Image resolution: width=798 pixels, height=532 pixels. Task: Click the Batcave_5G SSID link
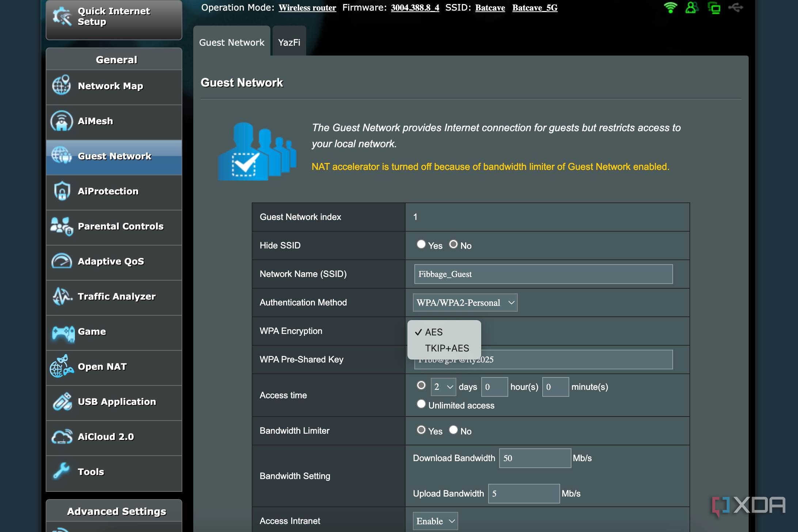point(535,8)
